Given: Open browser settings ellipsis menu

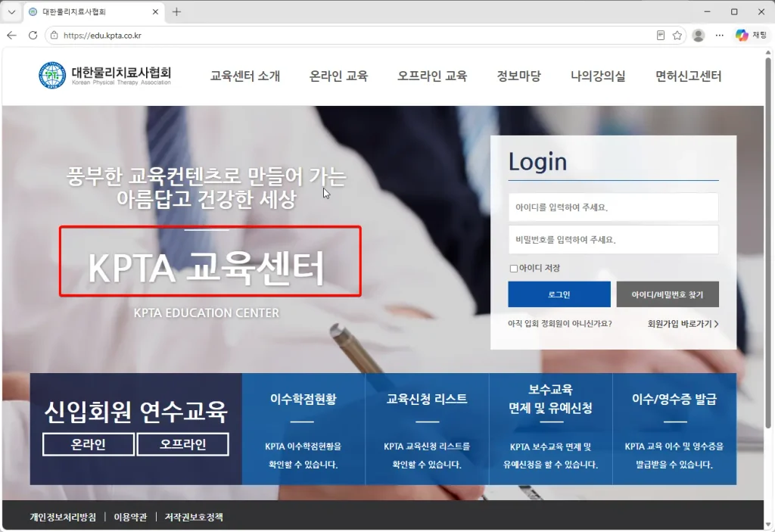Looking at the screenshot, I should (x=720, y=36).
